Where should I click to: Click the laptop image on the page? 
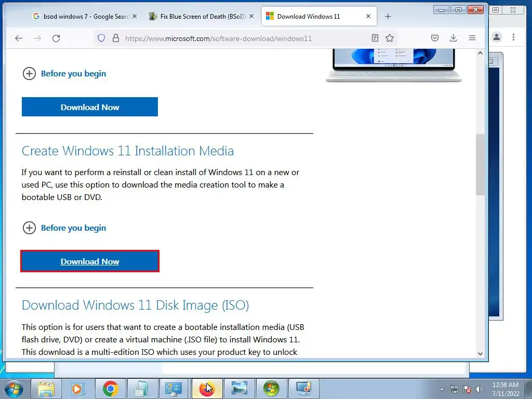point(394,65)
